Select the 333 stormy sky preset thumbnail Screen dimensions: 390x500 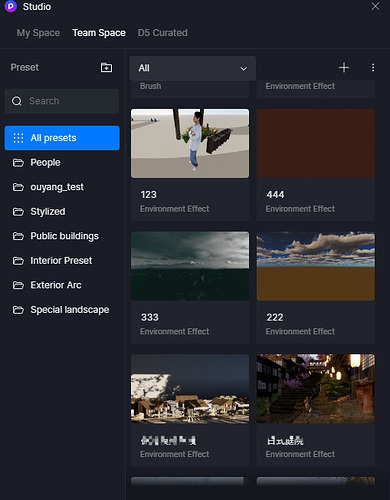190,266
